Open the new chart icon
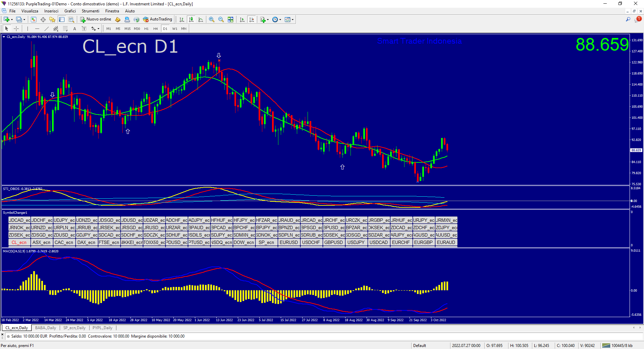This screenshot has height=349, width=644. click(x=6, y=19)
